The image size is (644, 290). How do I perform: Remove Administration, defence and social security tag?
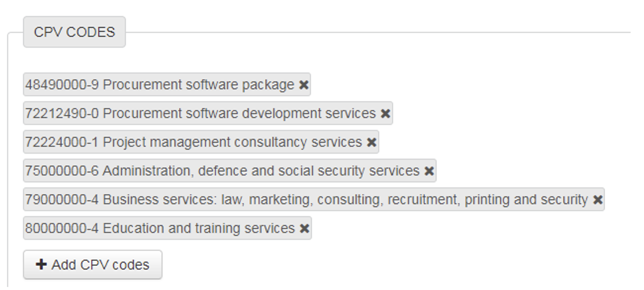click(429, 171)
